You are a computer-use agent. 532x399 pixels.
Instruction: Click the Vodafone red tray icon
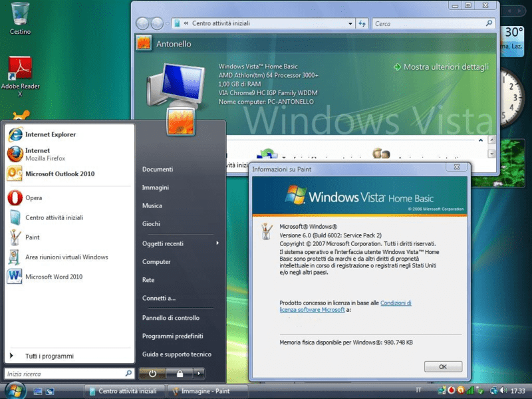[452, 390]
